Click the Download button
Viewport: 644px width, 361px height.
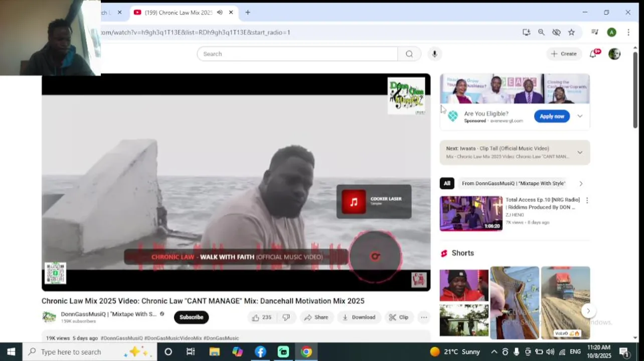tap(359, 317)
